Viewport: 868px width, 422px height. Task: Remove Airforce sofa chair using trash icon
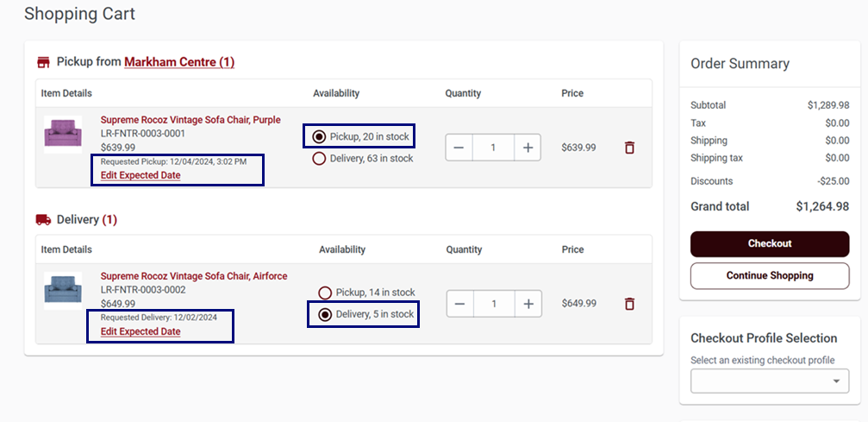(629, 304)
